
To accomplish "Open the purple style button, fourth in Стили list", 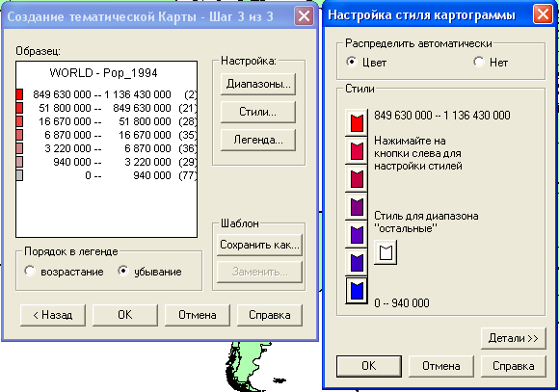I will coord(357,207).
